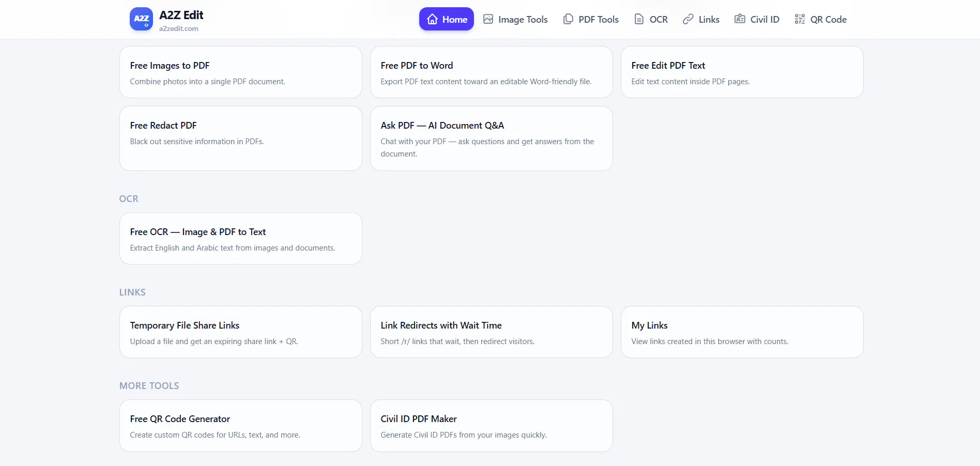The width and height of the screenshot is (980, 466).
Task: Open the Free Edit PDF Text card
Action: pyautogui.click(x=742, y=72)
